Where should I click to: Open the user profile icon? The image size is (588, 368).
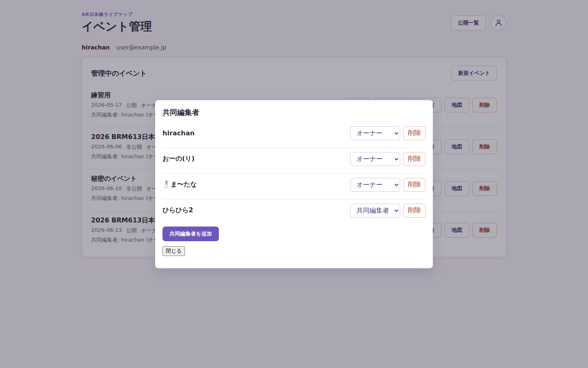(498, 23)
